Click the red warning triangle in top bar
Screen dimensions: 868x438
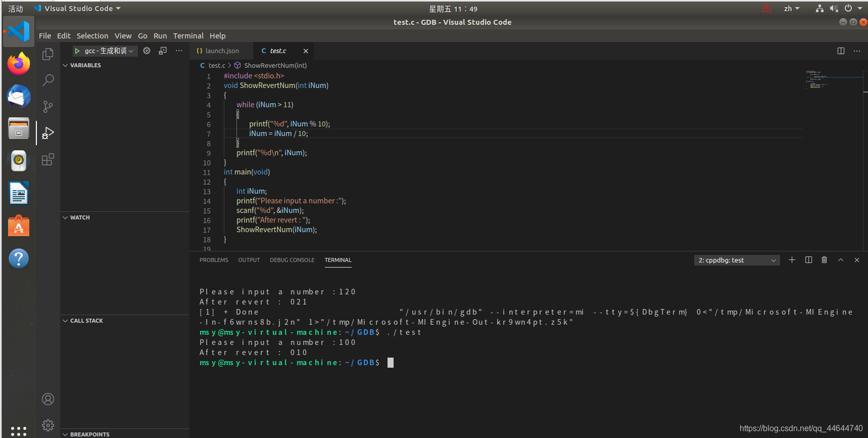tap(766, 8)
